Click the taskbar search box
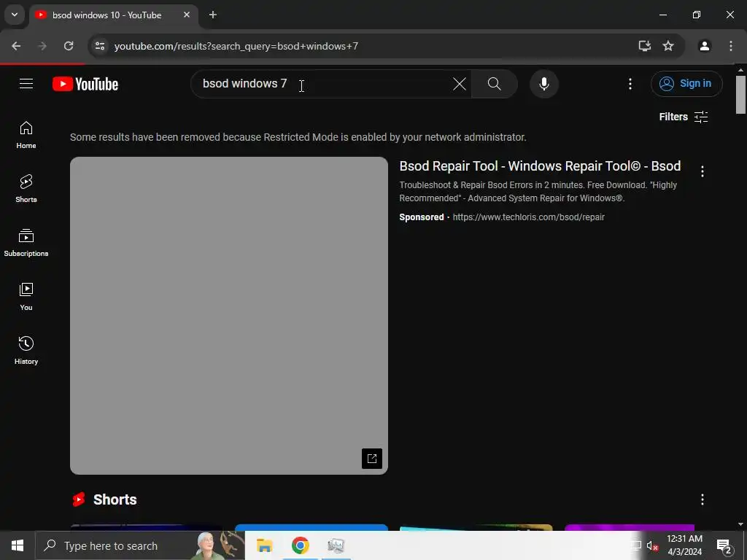747x560 pixels. coord(140,545)
